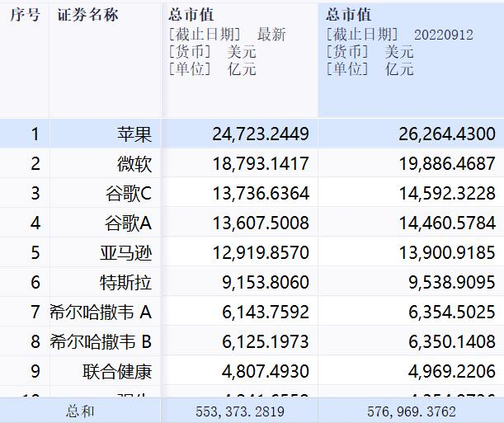
Task: Select row number 2
Action: click(x=35, y=163)
